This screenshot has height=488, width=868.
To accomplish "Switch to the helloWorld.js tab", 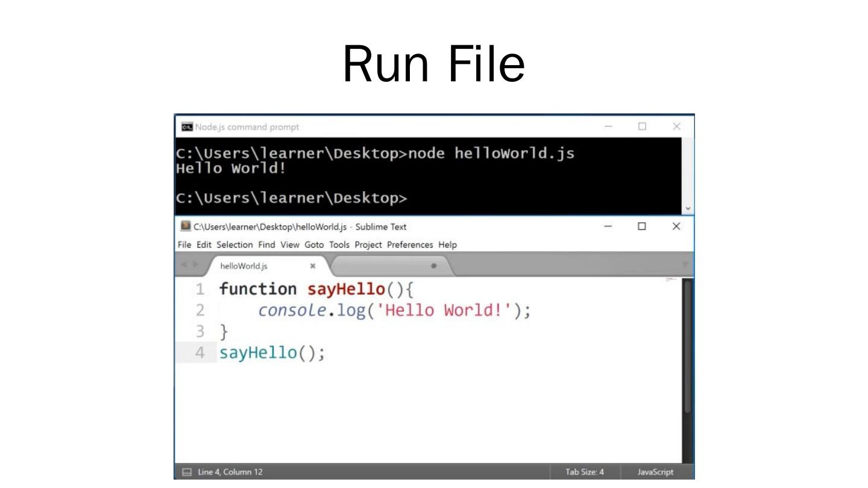I will click(268, 266).
